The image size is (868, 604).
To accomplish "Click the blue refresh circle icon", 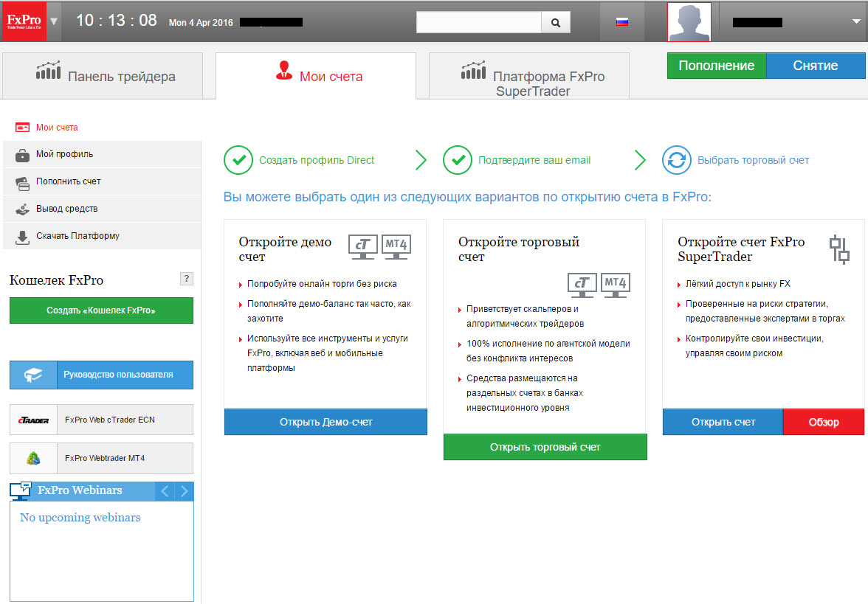I will tap(676, 160).
